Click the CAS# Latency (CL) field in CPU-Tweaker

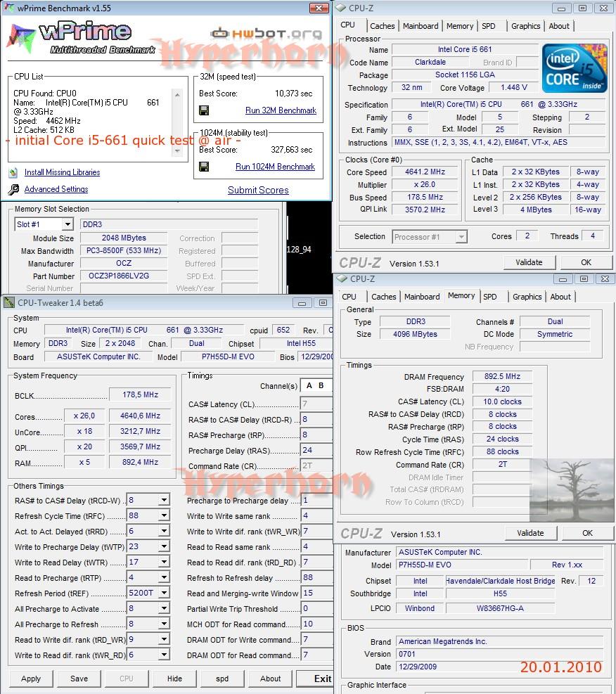coord(316,404)
